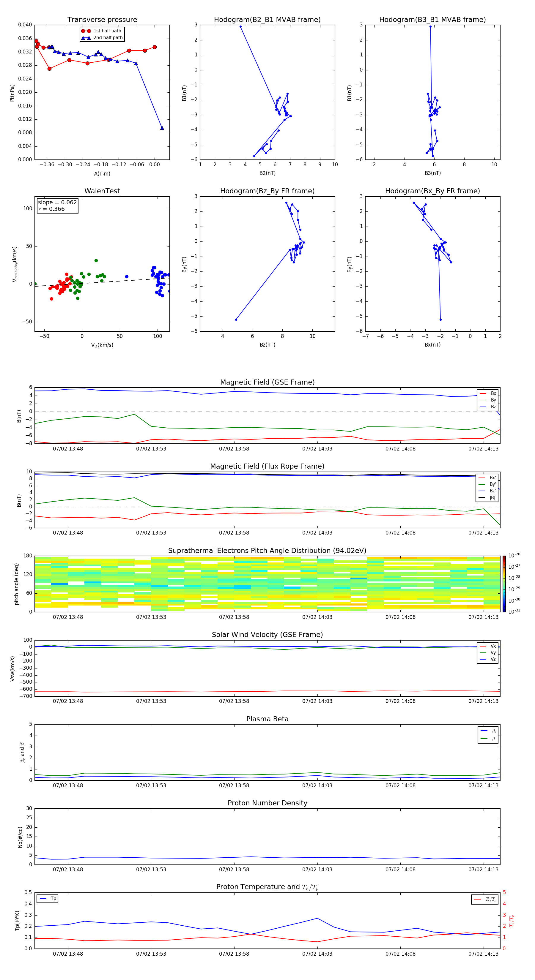The height and width of the screenshot is (980, 535).
Task: Click the "Tp(10^6K)" y-axis label
Action: [17, 921]
